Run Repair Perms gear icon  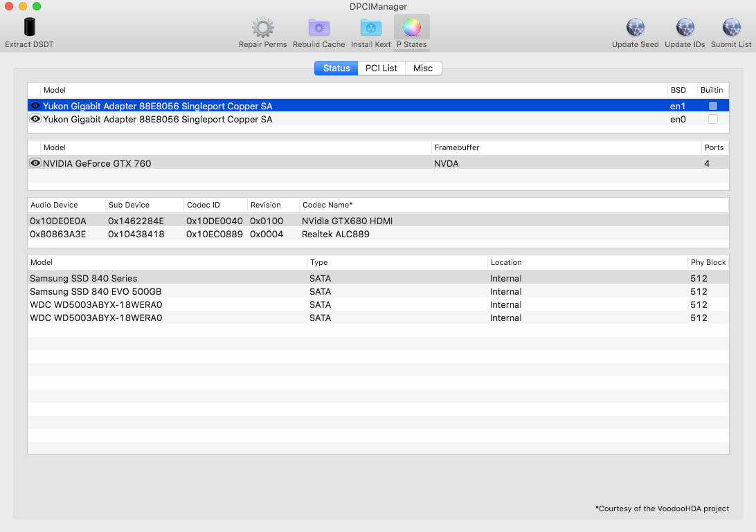[263, 28]
